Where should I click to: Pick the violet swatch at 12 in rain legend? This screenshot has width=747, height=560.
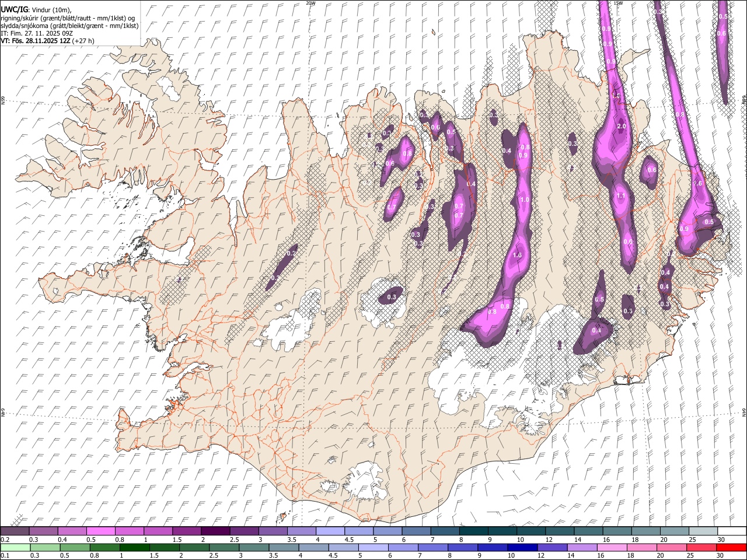[551, 547]
